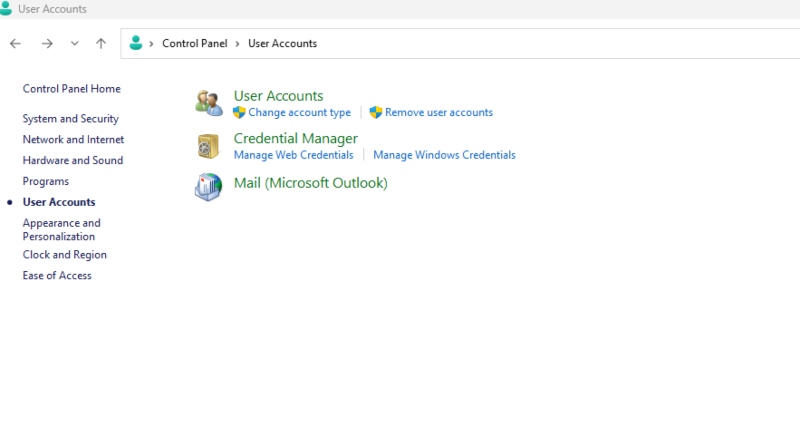Click the shield beside Change account type
This screenshot has height=437, width=800.
tap(239, 112)
